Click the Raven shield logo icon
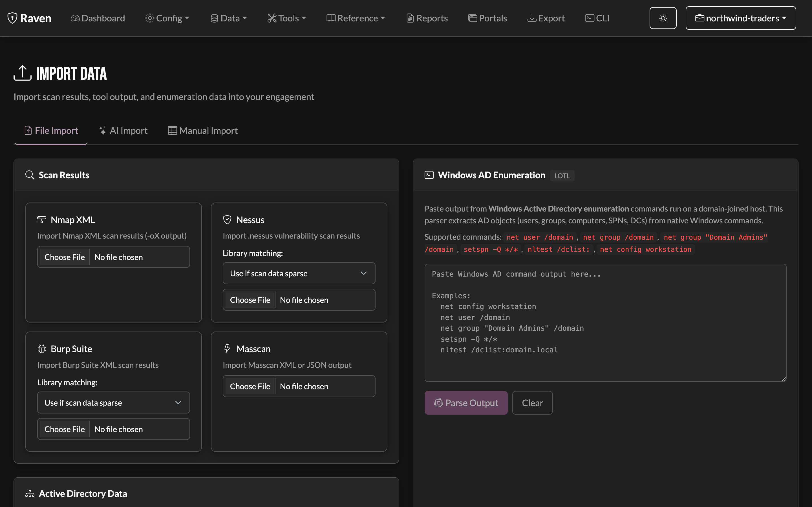This screenshot has height=507, width=812. [12, 18]
